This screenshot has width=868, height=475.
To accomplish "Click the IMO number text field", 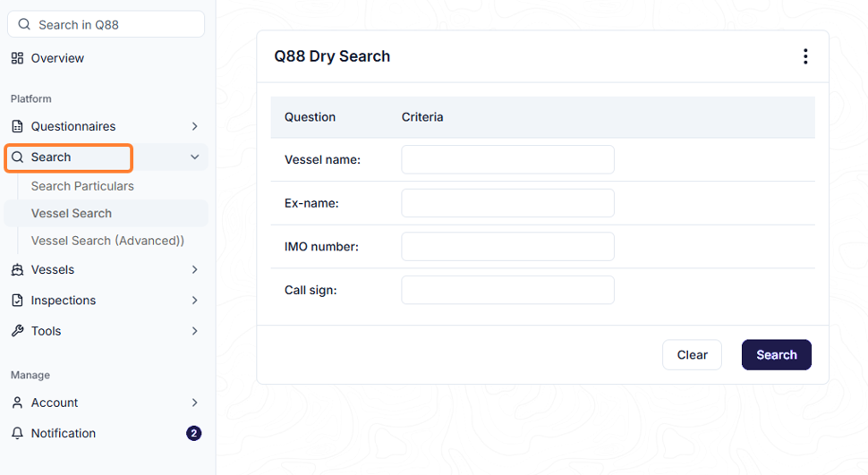I will coord(507,246).
